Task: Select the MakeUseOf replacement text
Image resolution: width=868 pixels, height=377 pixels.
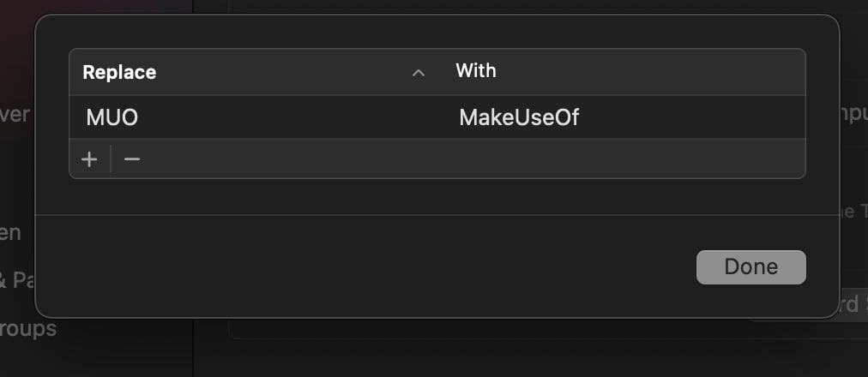Action: 519,117
